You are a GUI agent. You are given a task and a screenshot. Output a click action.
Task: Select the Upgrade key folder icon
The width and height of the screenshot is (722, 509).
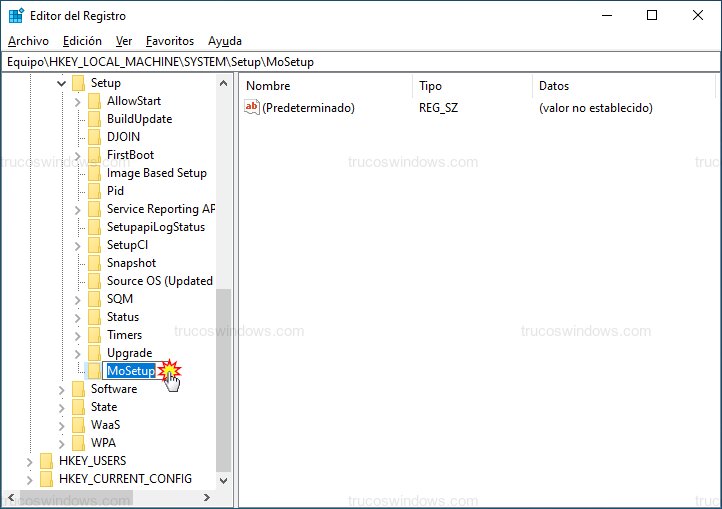coord(94,353)
